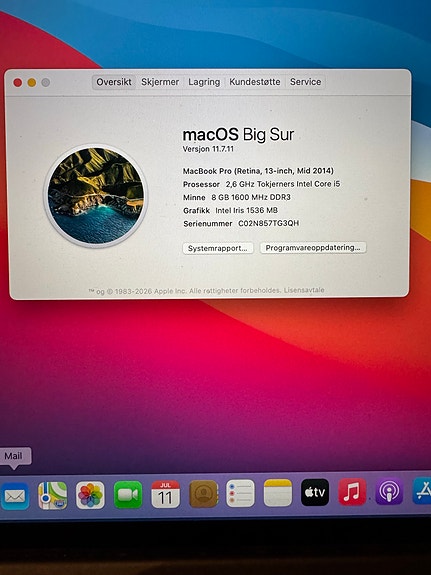Screen dimensions: 431x575
Task: Switch to the Skjermer tab
Action: coord(160,82)
